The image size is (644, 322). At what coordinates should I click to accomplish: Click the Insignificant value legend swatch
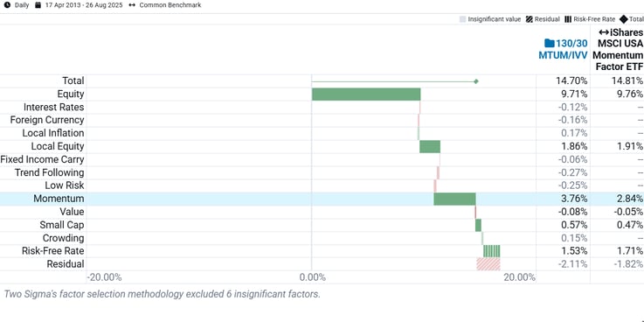463,19
